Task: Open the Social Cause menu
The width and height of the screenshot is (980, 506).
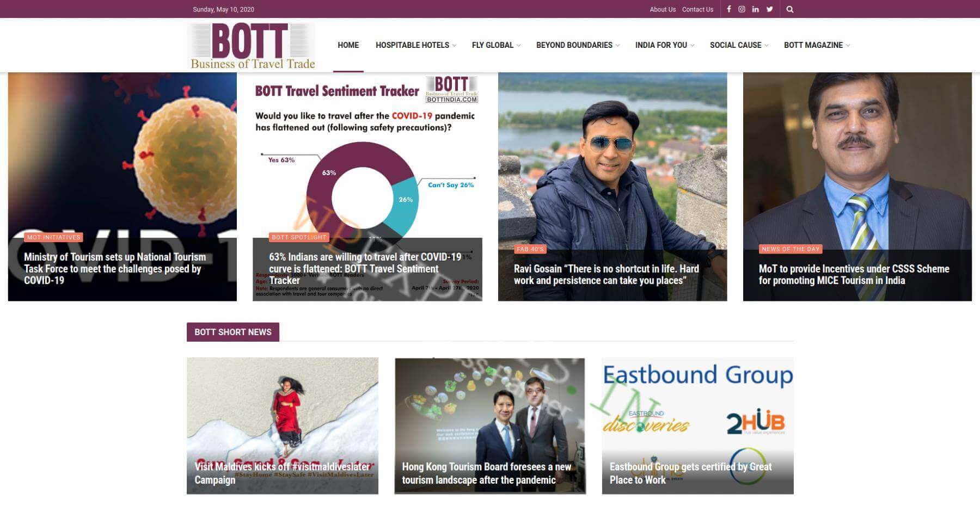Action: pyautogui.click(x=739, y=45)
